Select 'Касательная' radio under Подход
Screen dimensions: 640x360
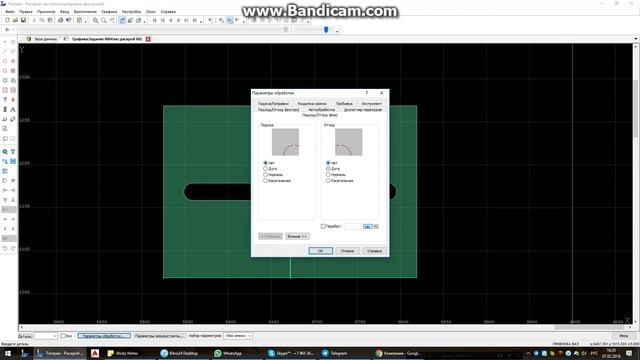(x=265, y=180)
